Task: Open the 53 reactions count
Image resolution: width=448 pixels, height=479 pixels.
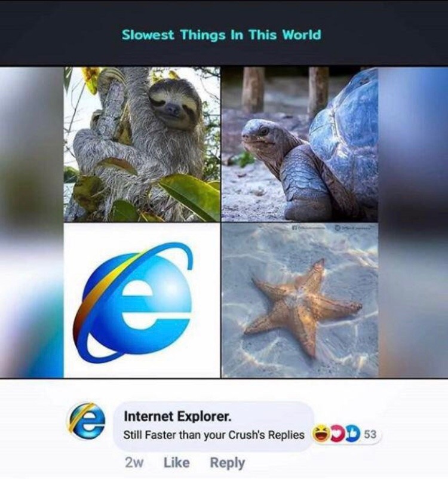Action: click(370, 434)
